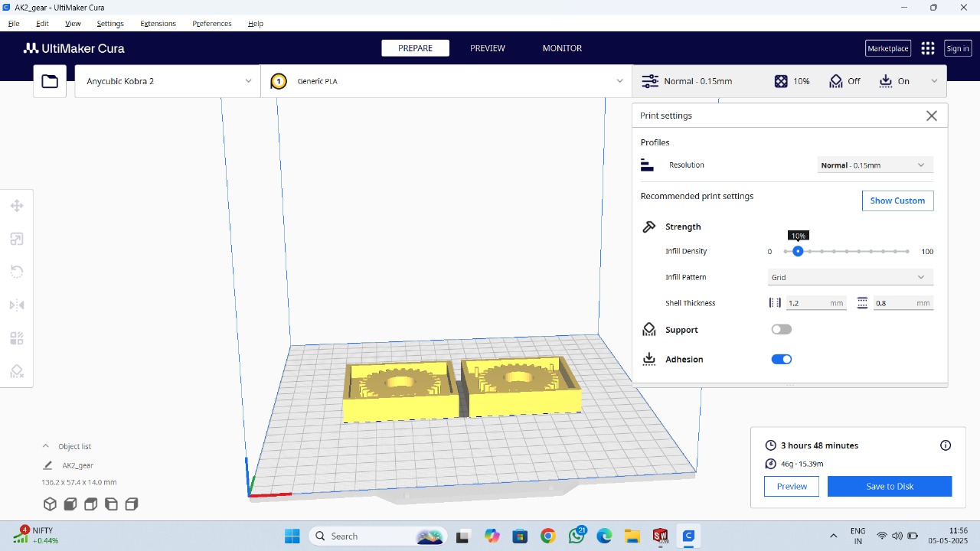Switch to the PREVIEW stage tab
The height and width of the screenshot is (551, 980).
[488, 48]
